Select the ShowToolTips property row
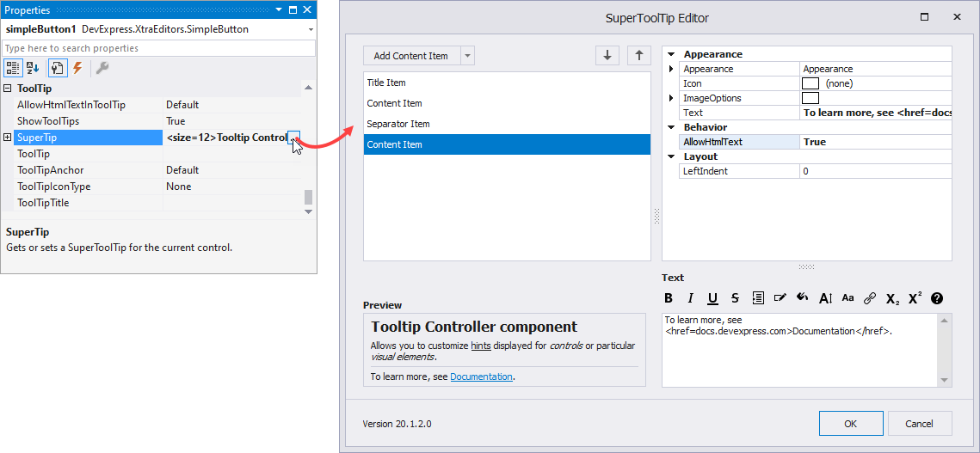 click(x=157, y=121)
